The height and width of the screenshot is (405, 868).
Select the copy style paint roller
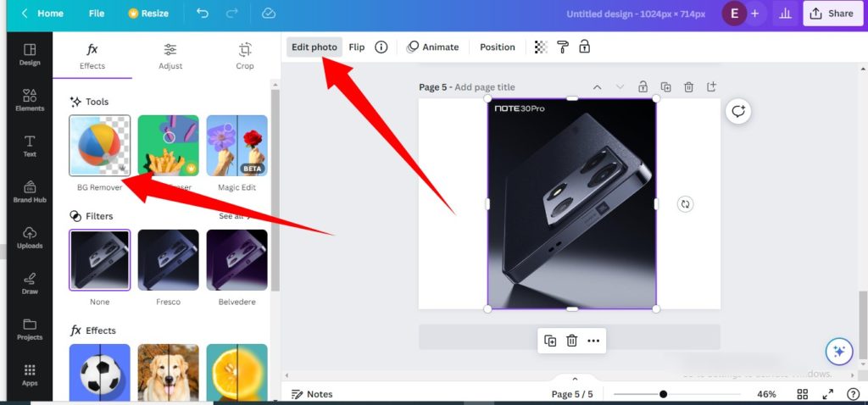pos(563,47)
